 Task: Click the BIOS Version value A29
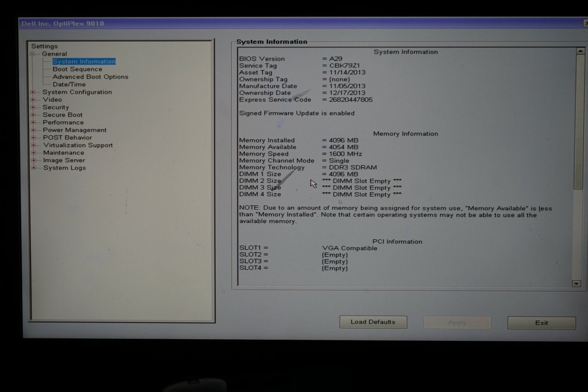[336, 59]
